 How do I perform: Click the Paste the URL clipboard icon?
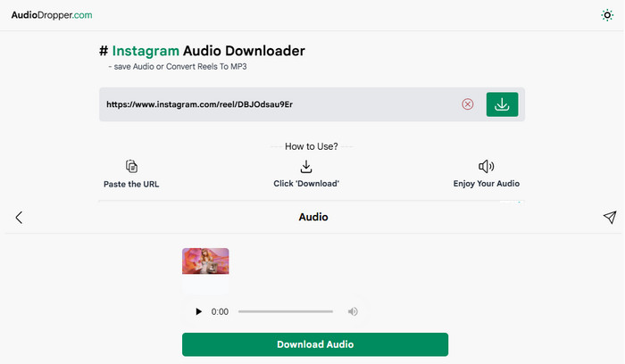point(131,166)
